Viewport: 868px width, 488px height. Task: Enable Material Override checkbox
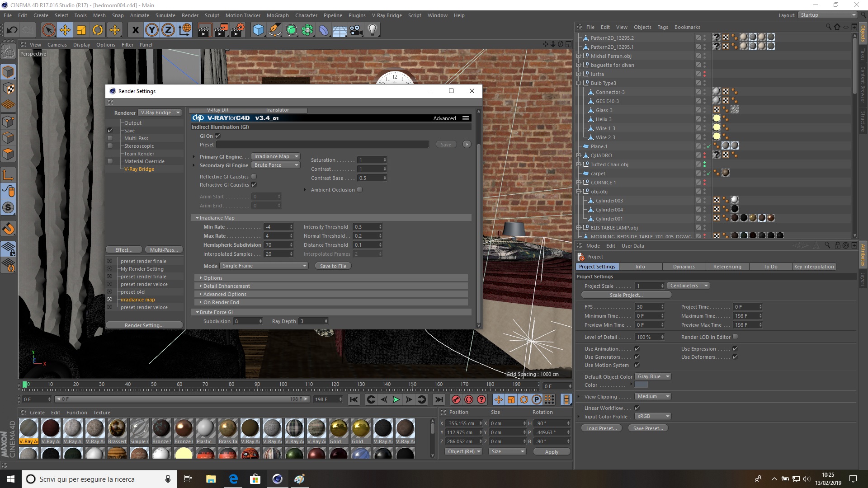[110, 161]
